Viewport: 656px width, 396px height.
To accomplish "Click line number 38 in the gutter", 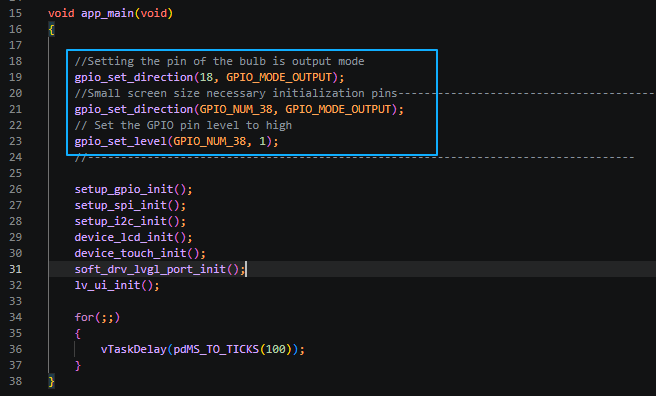I will [15, 381].
